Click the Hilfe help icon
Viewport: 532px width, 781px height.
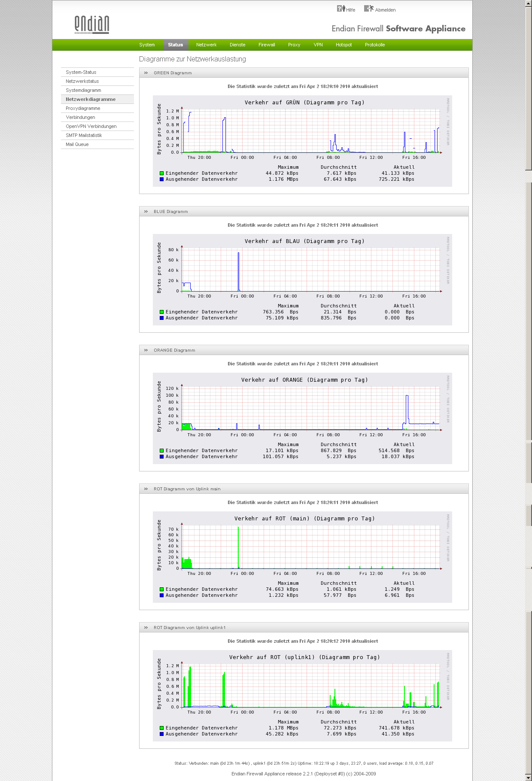click(x=341, y=9)
